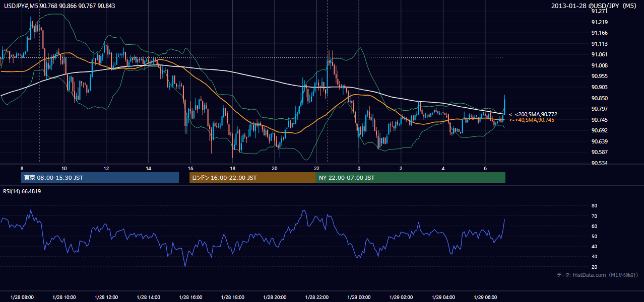Click the 1/28 08:00 date axis label
The image size is (644, 302).
coord(22,297)
